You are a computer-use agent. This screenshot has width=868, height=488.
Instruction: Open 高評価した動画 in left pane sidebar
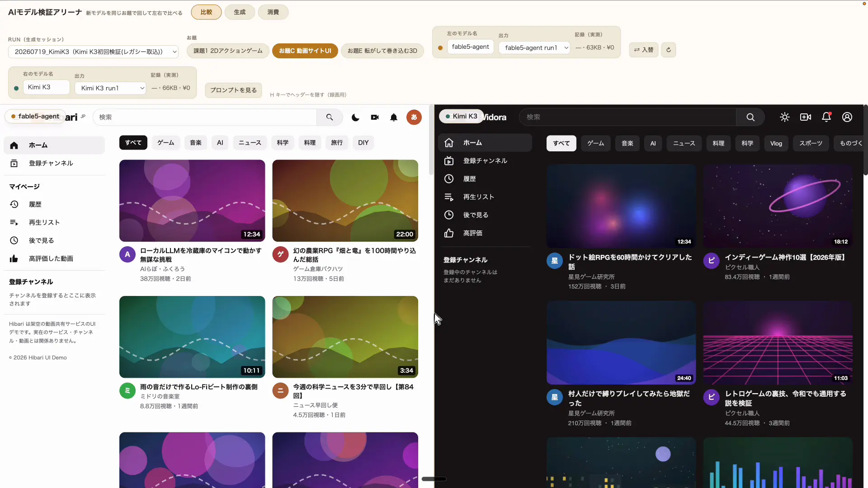[54, 258]
